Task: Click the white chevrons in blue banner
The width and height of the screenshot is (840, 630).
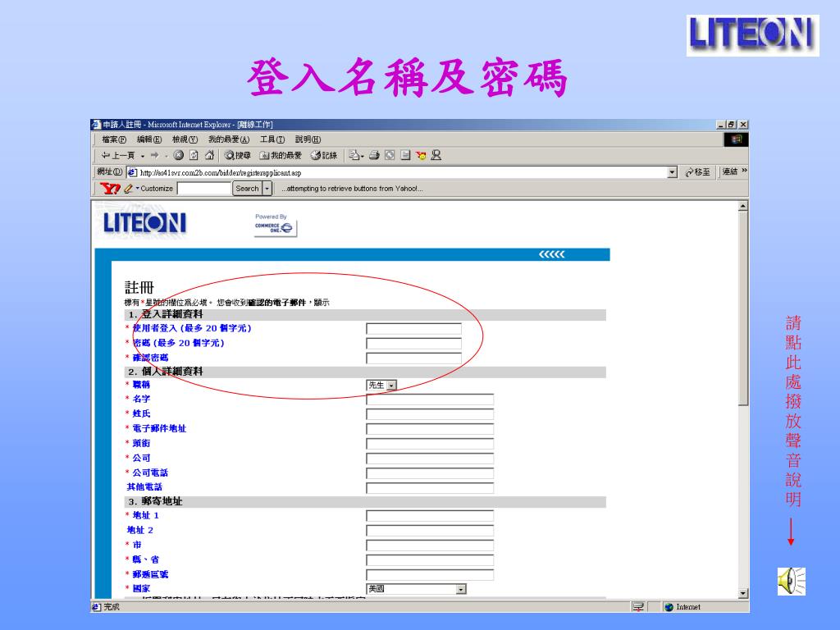Action: click(552, 254)
